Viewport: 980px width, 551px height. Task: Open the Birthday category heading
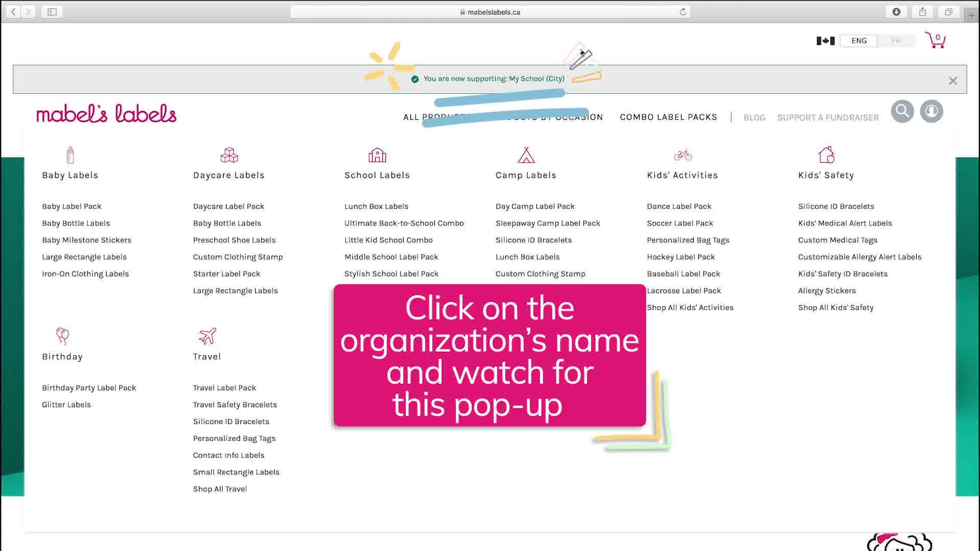pos(62,357)
